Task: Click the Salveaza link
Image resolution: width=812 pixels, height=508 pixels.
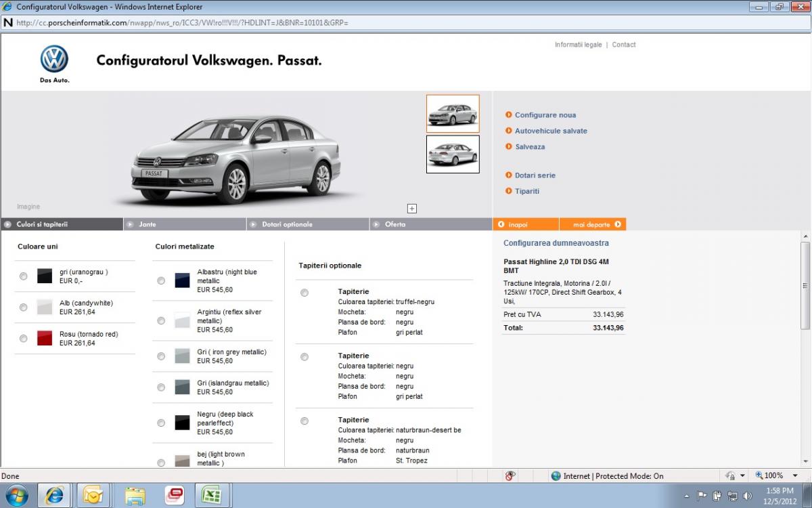Action: coord(530,146)
